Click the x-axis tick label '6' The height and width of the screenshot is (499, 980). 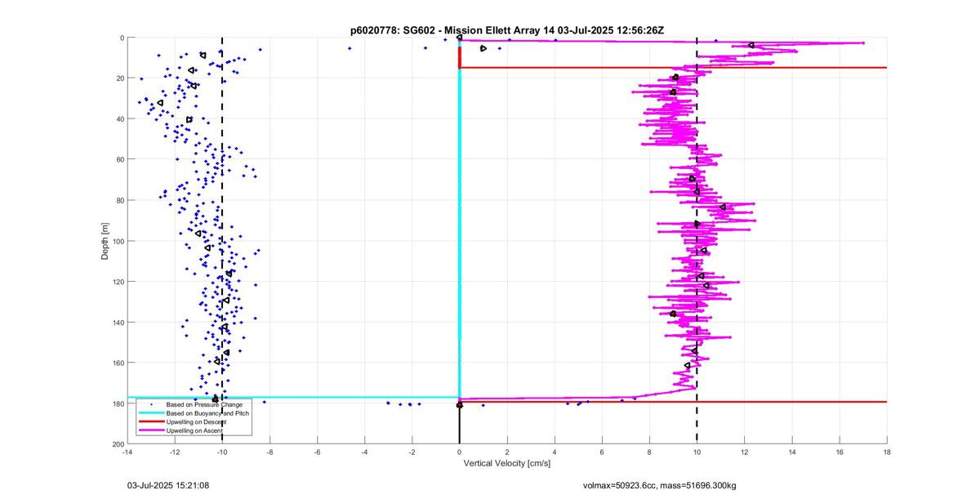coord(602,452)
